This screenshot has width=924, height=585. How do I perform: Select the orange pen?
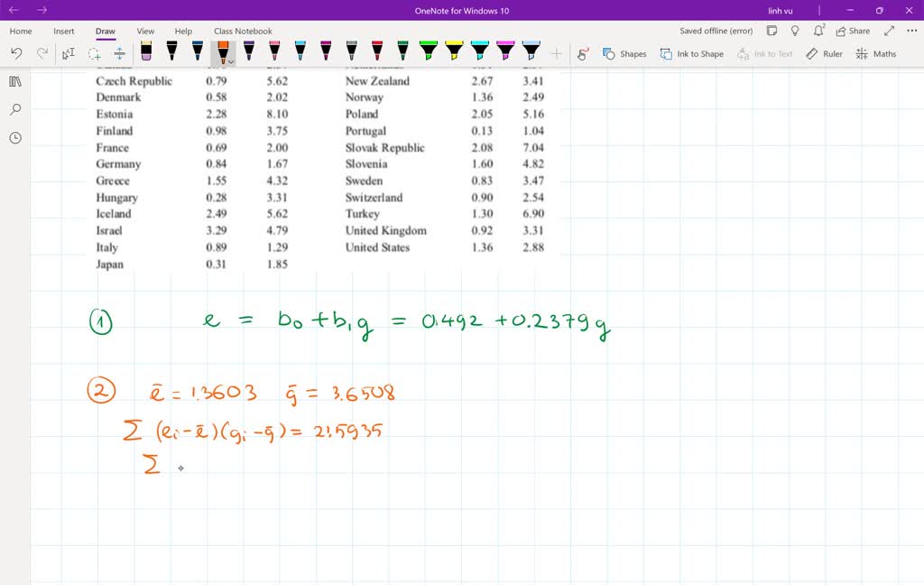point(221,51)
